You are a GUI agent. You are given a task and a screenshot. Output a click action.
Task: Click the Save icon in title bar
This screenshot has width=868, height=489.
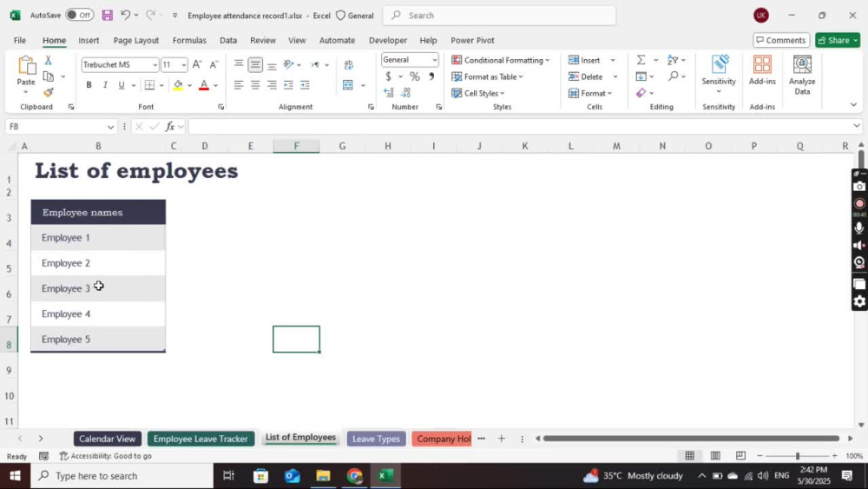point(108,16)
